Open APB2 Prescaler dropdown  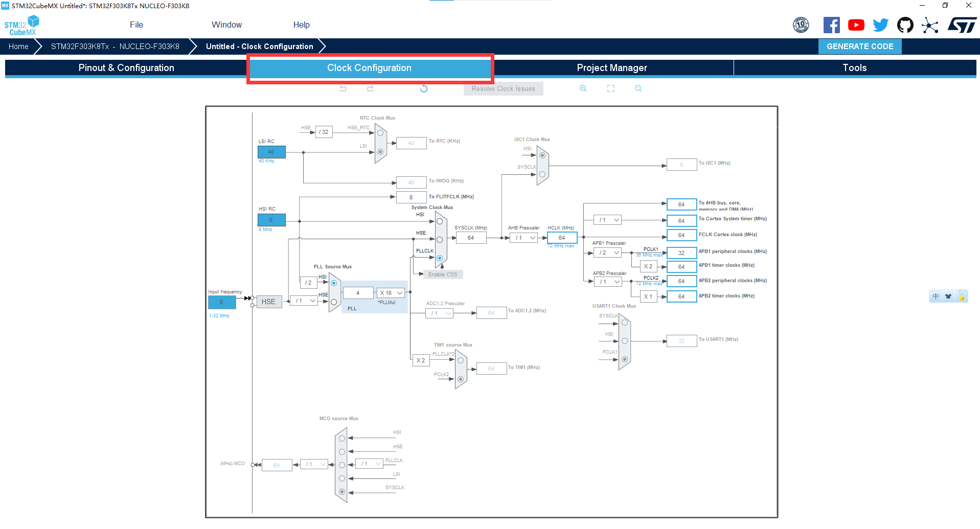pyautogui.click(x=608, y=282)
